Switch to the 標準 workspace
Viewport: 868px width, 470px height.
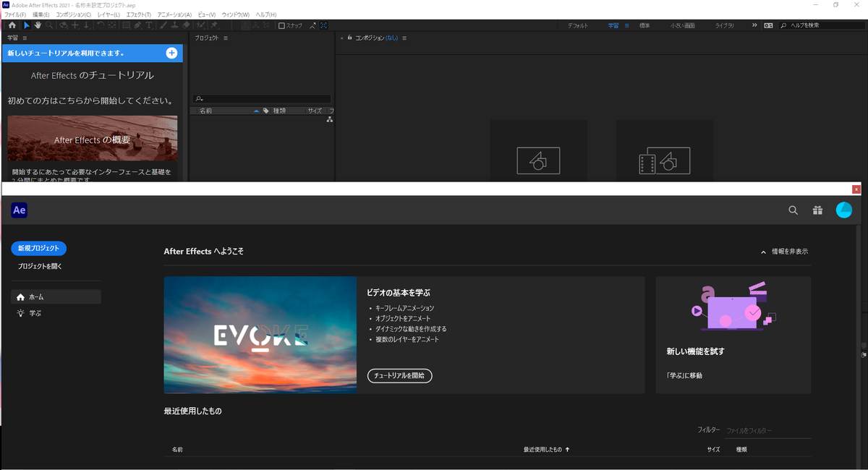[644, 25]
